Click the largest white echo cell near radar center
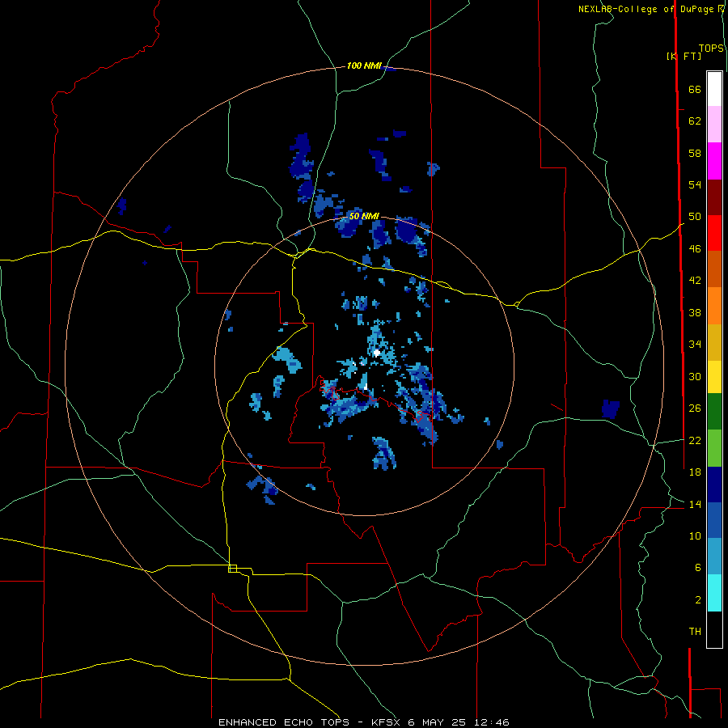 376,353
